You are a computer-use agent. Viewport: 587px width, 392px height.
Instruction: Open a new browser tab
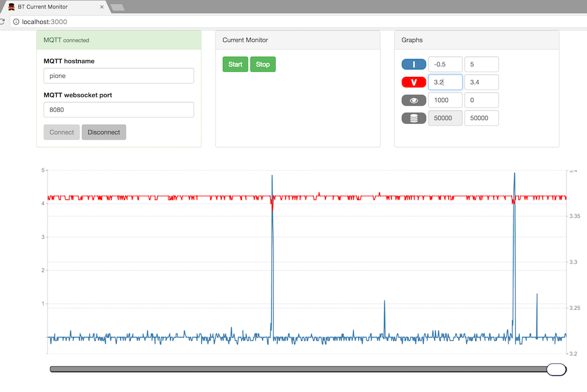click(x=118, y=7)
